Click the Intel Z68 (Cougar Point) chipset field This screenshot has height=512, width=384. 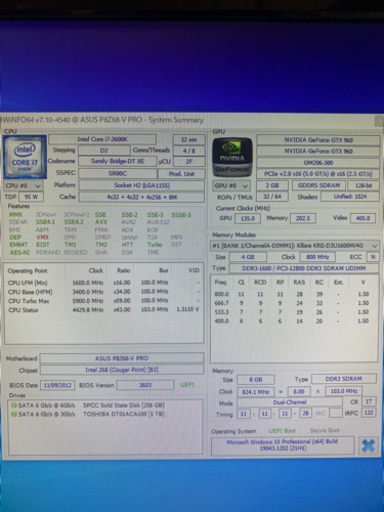tap(122, 370)
